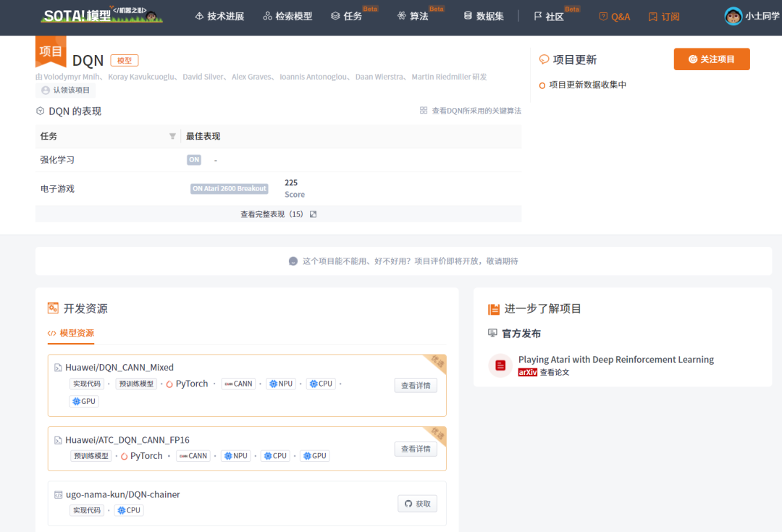
Task: Open Huawei/DQN_CANN_Mixed resource title
Action: 119,368
